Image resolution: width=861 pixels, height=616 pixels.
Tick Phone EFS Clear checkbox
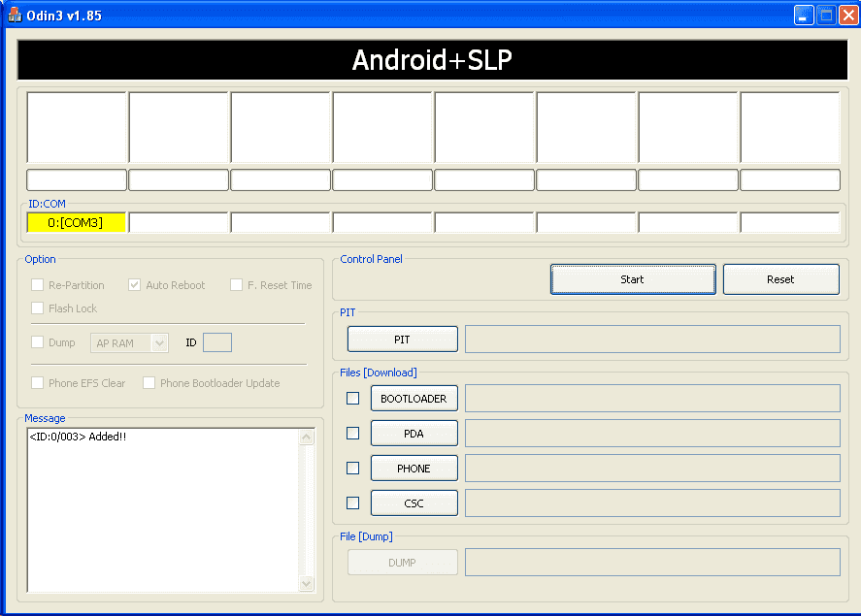(x=37, y=382)
